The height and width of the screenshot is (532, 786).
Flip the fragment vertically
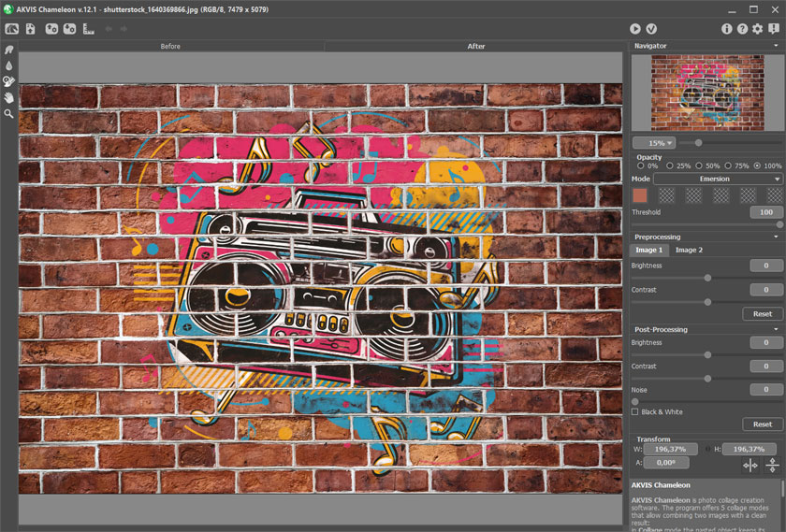pyautogui.click(x=772, y=466)
